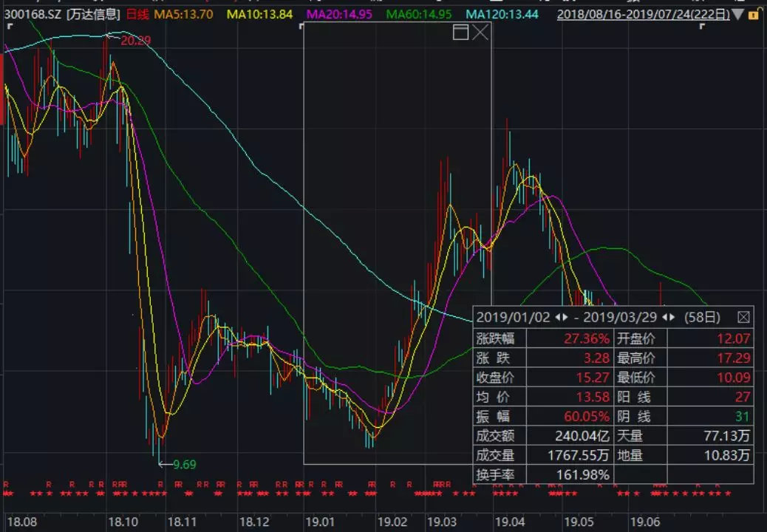
Task: Click the 300168.SZ 万达信息 stock title
Action: click(x=62, y=14)
